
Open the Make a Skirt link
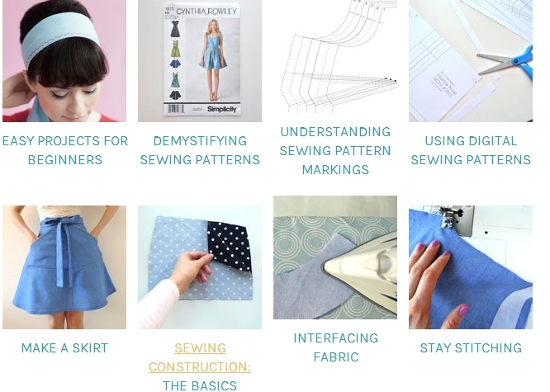[64, 347]
